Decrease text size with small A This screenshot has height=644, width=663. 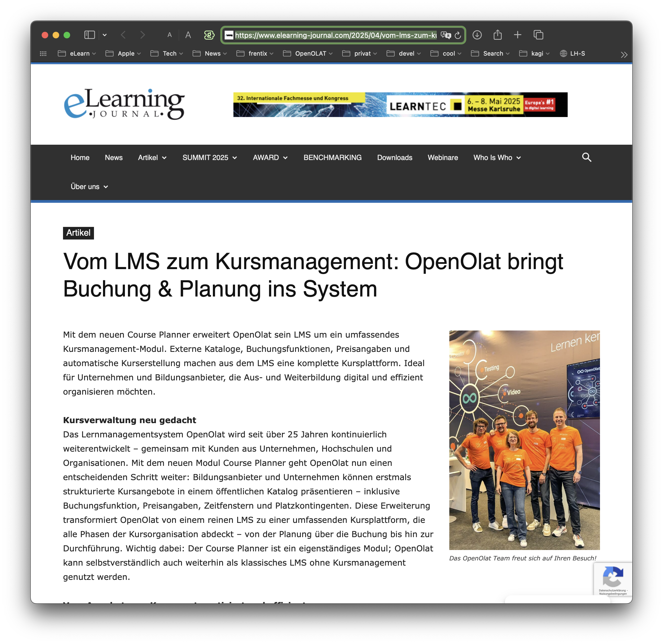170,35
